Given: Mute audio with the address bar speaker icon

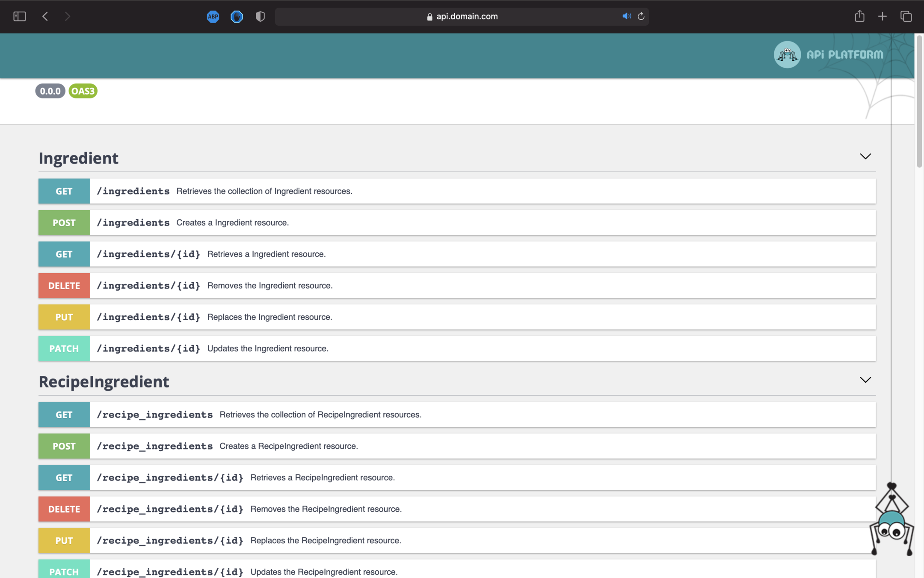Looking at the screenshot, I should point(626,16).
